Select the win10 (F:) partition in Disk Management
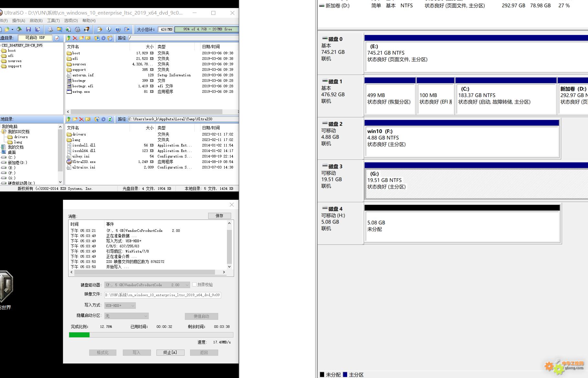 (x=462, y=139)
